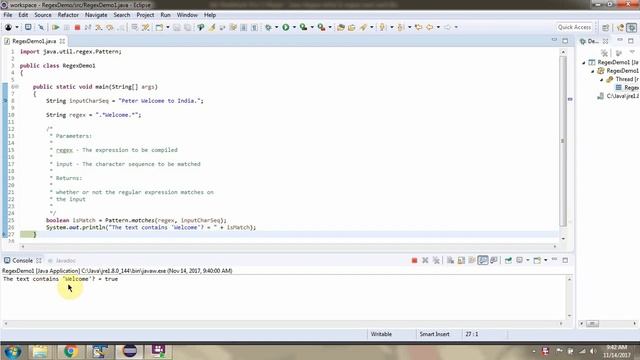Select the Console tab

[x=22, y=260]
